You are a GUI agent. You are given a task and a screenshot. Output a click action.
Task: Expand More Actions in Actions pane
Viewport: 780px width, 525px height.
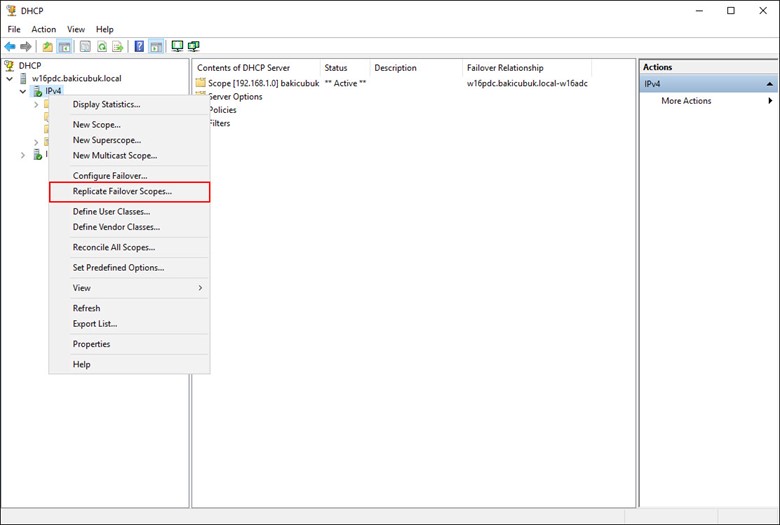click(x=686, y=101)
